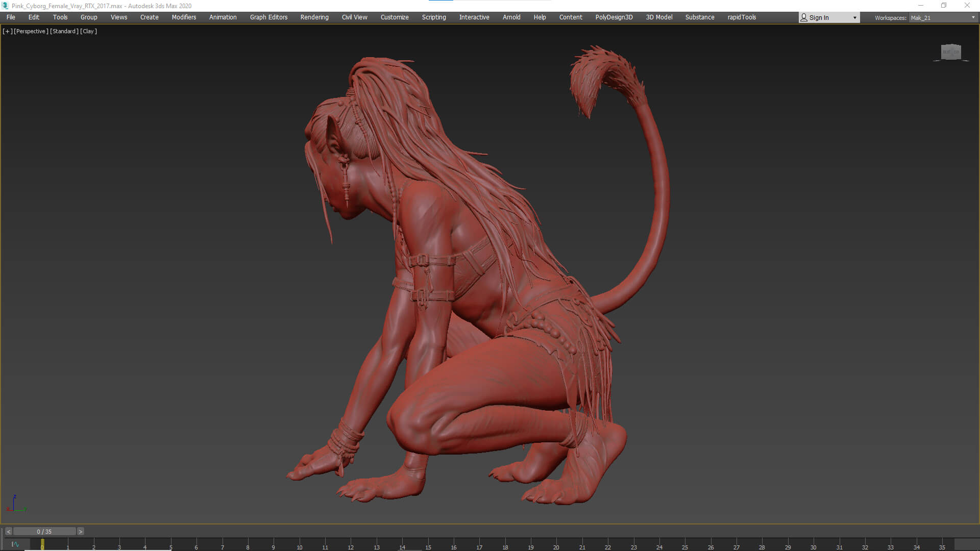The image size is (980, 551).
Task: Click the viewport [+] general menu label
Action: (x=7, y=31)
